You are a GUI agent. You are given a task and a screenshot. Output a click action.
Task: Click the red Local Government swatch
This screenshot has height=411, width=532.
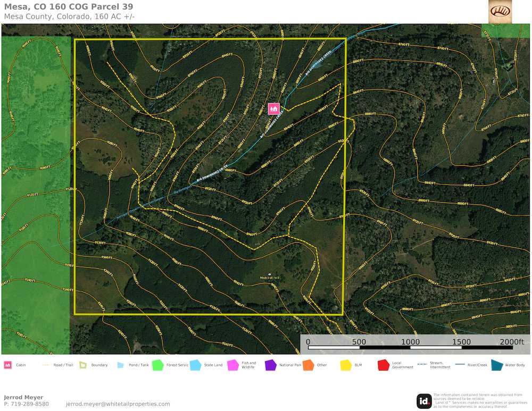pyautogui.click(x=383, y=365)
